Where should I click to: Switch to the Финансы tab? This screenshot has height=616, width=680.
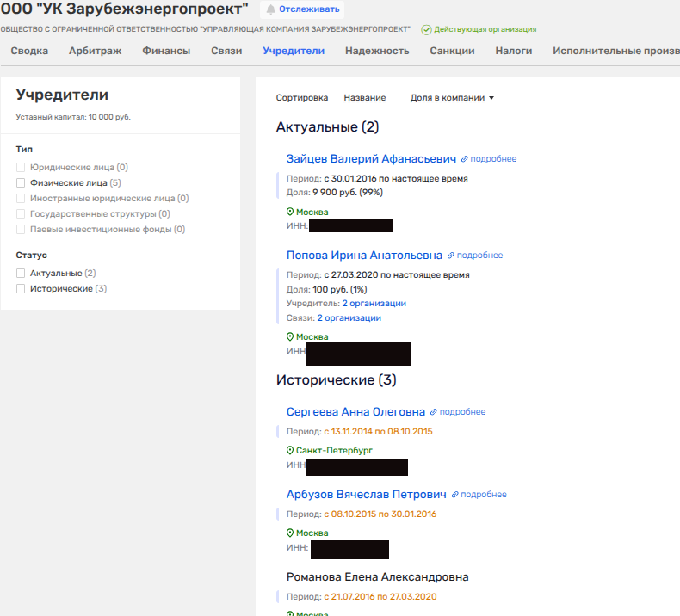click(166, 51)
